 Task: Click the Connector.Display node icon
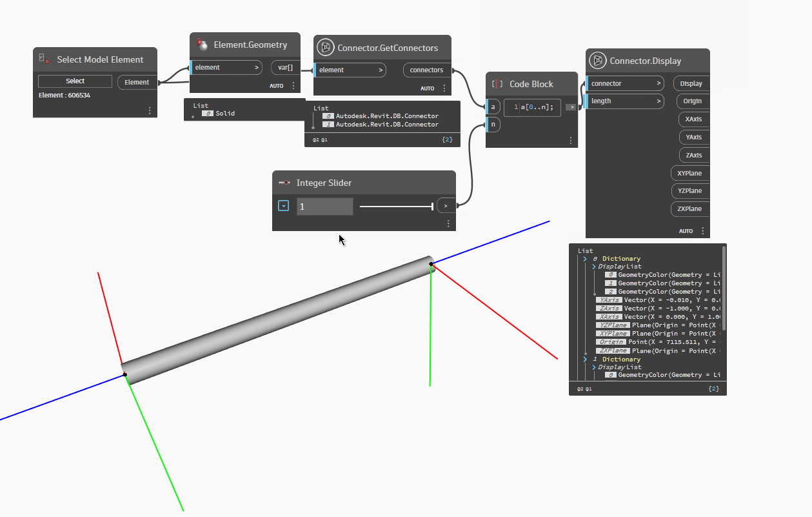tap(598, 61)
